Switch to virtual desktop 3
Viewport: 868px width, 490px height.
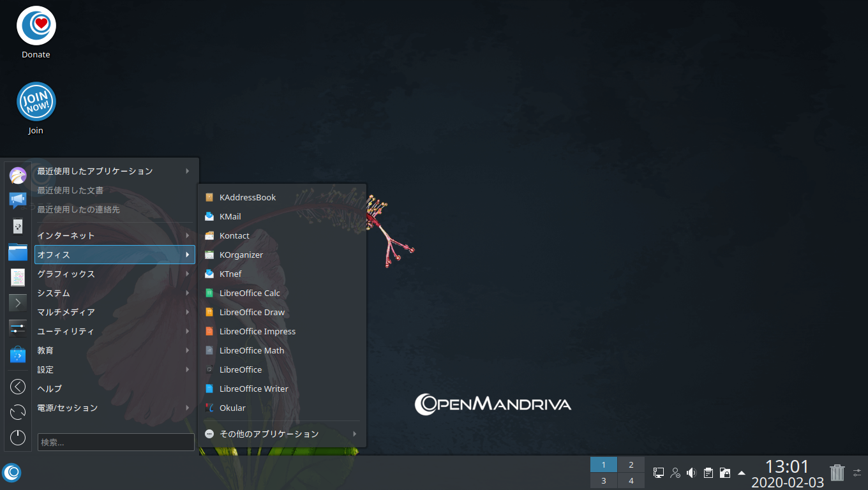tap(604, 480)
